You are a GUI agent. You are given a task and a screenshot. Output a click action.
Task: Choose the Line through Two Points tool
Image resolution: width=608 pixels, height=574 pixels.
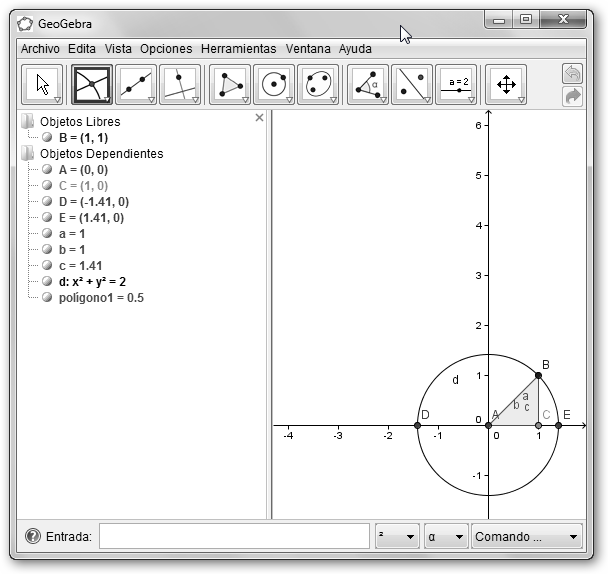click(x=136, y=85)
